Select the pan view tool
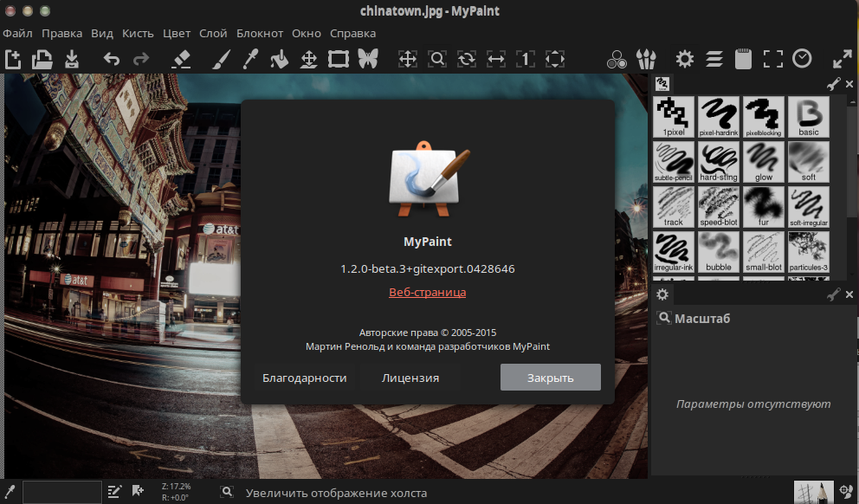The image size is (859, 504). coord(408,59)
